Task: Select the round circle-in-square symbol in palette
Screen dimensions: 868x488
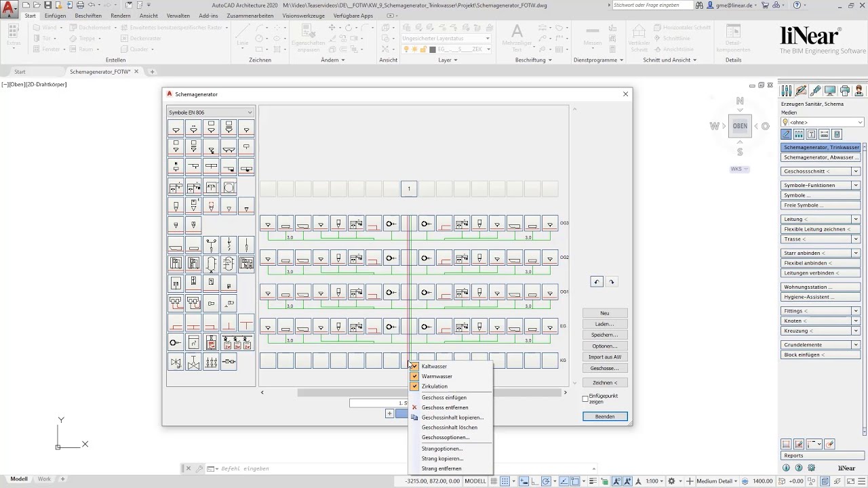Action: point(229,187)
